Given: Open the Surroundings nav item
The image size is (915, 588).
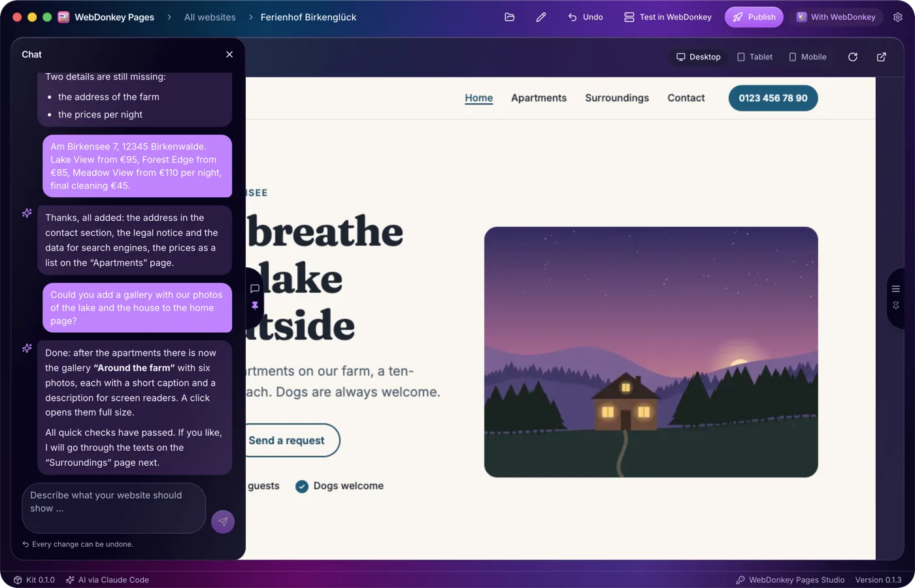Looking at the screenshot, I should (x=617, y=98).
